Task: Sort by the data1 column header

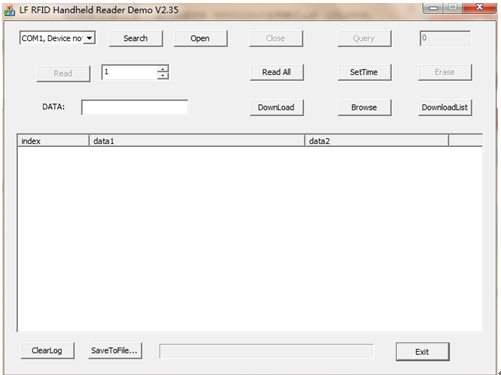Action: (x=197, y=141)
